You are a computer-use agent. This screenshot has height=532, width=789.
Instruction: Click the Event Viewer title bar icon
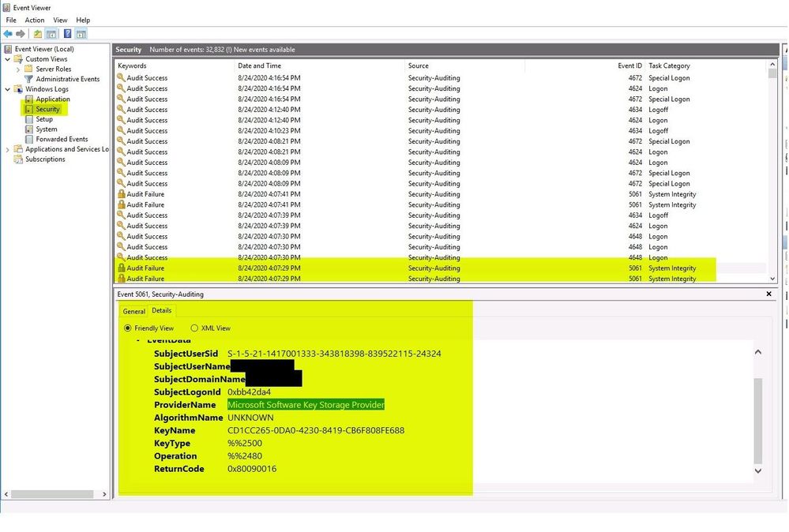pos(6,8)
